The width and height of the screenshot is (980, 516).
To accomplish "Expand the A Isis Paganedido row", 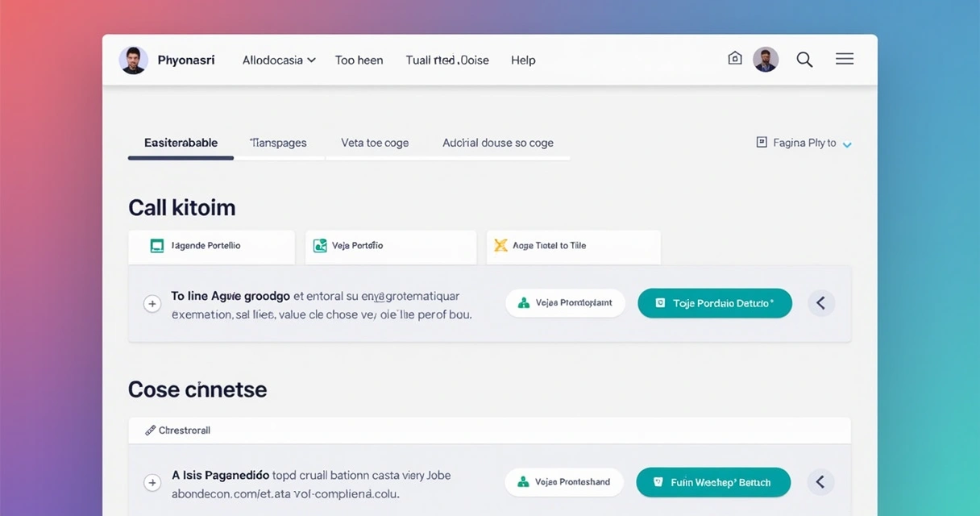I will click(x=152, y=483).
